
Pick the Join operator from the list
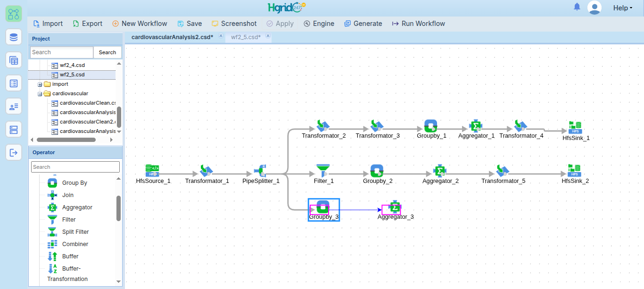68,195
